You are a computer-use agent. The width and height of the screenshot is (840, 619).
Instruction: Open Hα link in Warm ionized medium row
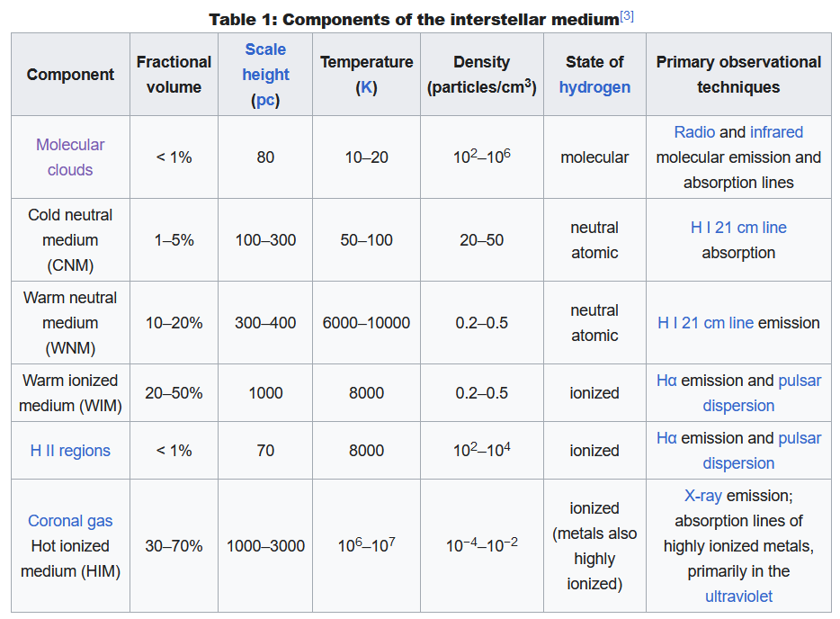pyautogui.click(x=666, y=381)
